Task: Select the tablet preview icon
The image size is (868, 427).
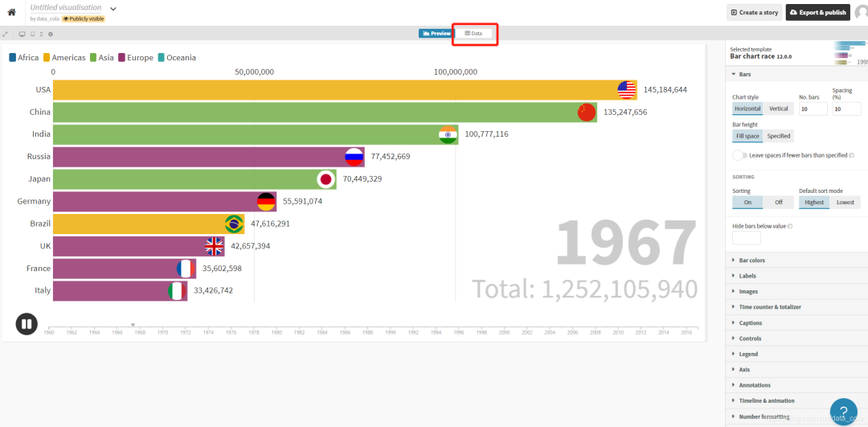Action: pos(32,34)
